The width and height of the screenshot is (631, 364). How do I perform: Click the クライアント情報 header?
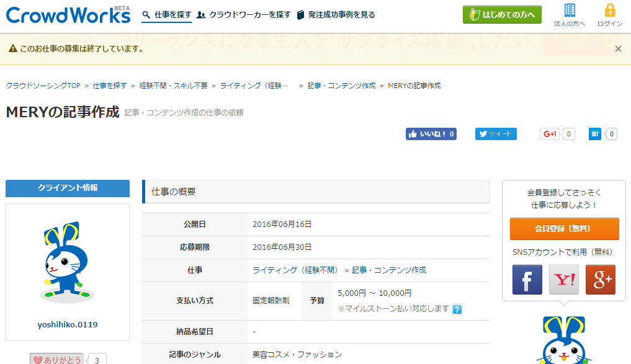[x=68, y=189]
